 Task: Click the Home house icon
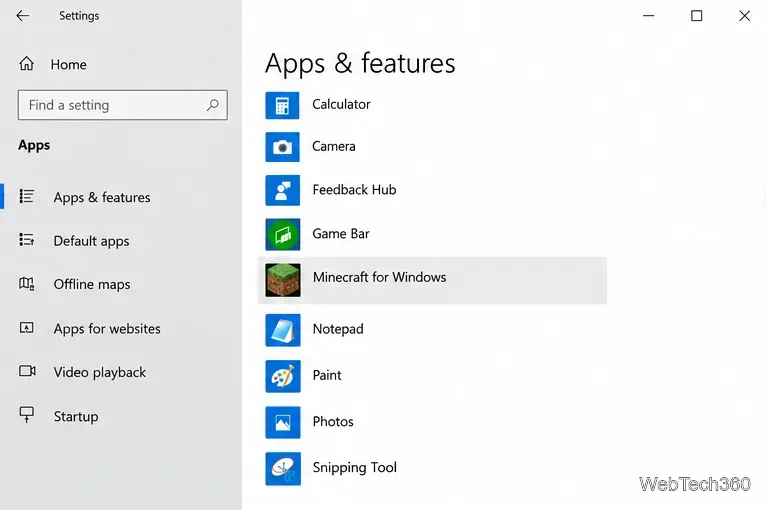pyautogui.click(x=26, y=64)
